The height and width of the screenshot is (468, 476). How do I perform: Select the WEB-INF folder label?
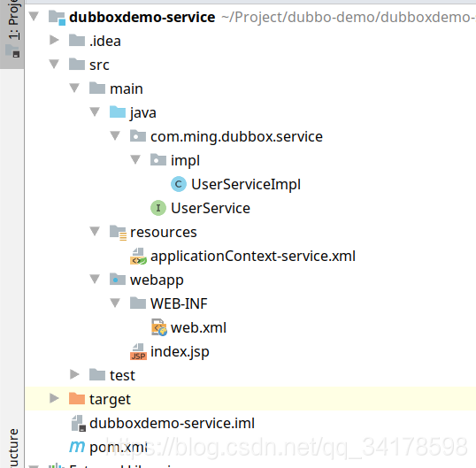pyautogui.click(x=179, y=303)
